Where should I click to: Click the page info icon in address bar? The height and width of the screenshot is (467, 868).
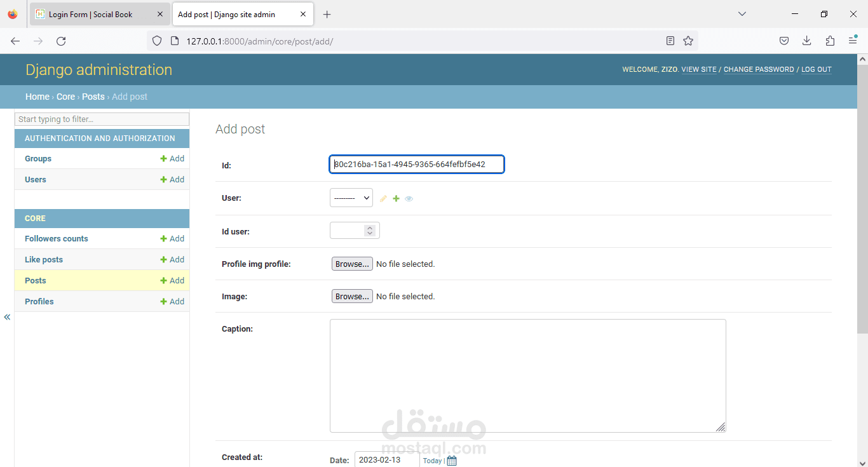click(x=175, y=41)
